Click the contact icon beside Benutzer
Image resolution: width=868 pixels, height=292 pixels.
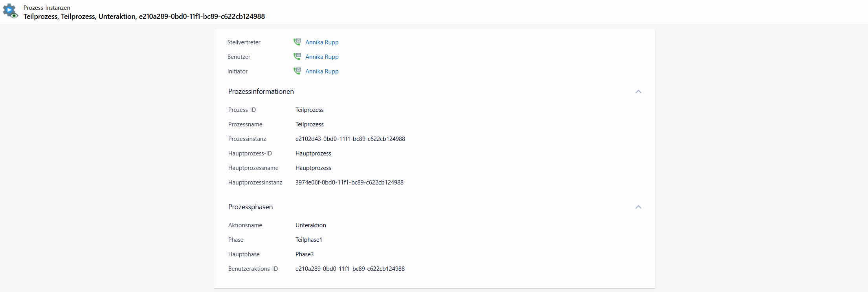click(x=297, y=57)
